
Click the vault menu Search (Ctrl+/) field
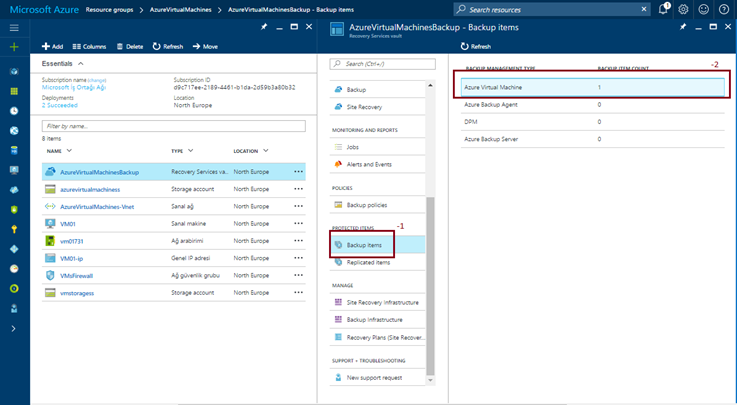pyautogui.click(x=383, y=64)
